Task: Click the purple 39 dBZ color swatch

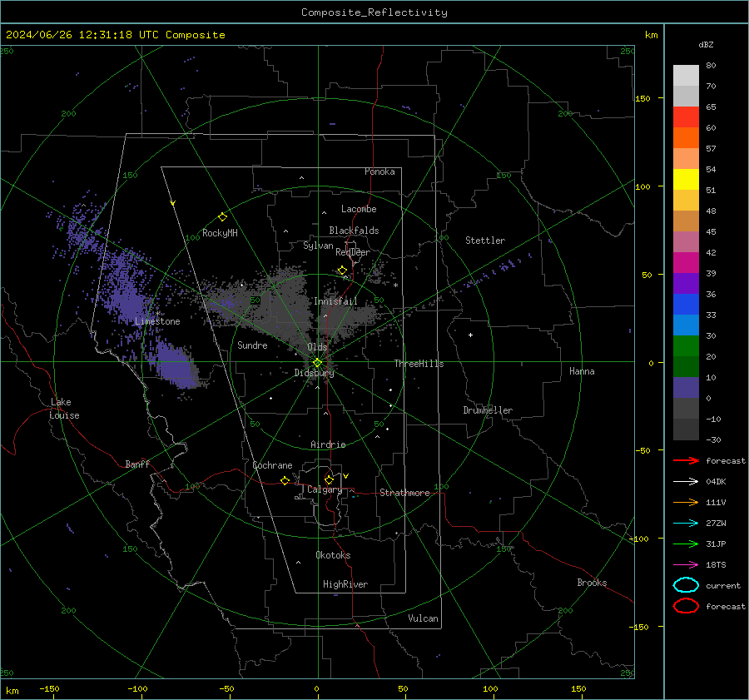Action: coord(686,283)
